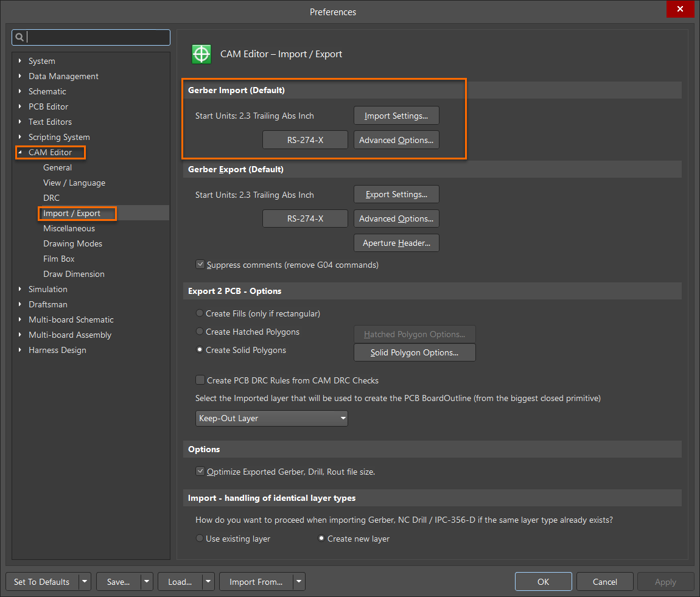This screenshot has height=597, width=700.
Task: Select Text Editors tree item
Action: tap(50, 122)
